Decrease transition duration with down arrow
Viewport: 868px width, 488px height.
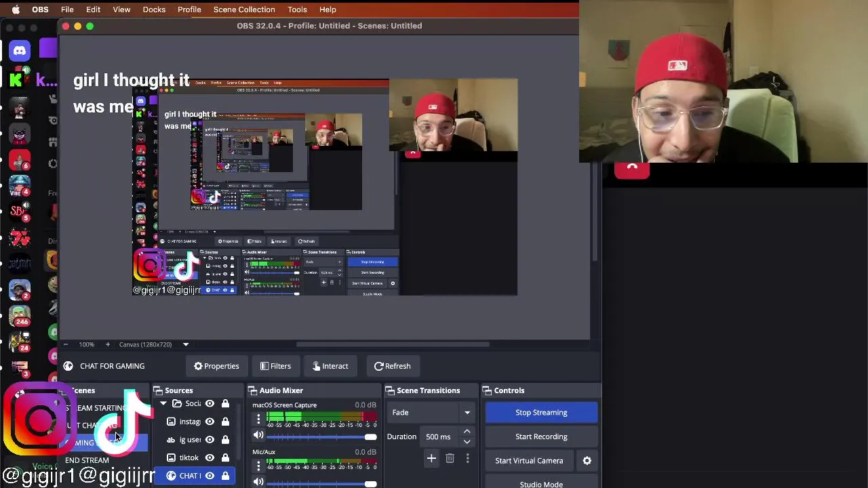tap(467, 441)
